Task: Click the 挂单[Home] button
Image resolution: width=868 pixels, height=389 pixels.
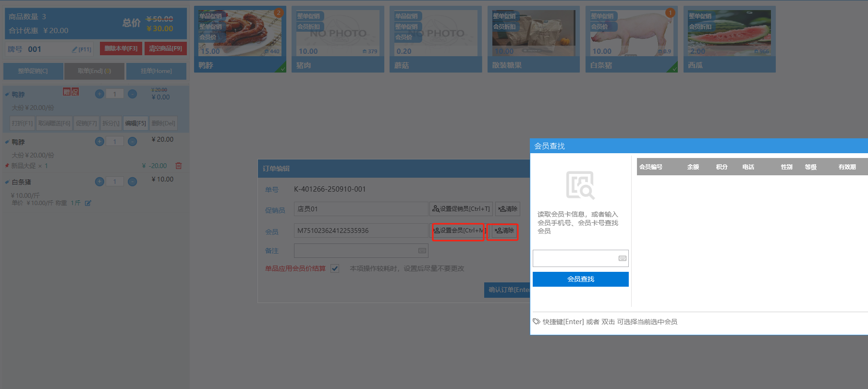Action: 156,71
